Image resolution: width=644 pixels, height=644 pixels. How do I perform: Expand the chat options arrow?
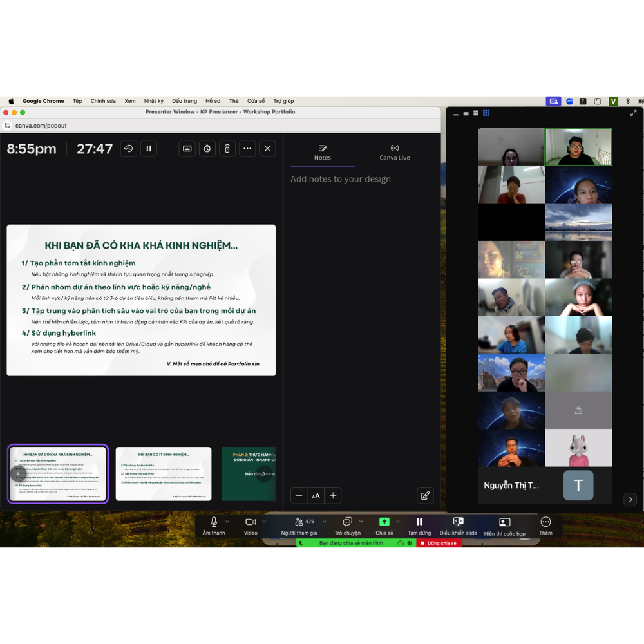point(361,522)
